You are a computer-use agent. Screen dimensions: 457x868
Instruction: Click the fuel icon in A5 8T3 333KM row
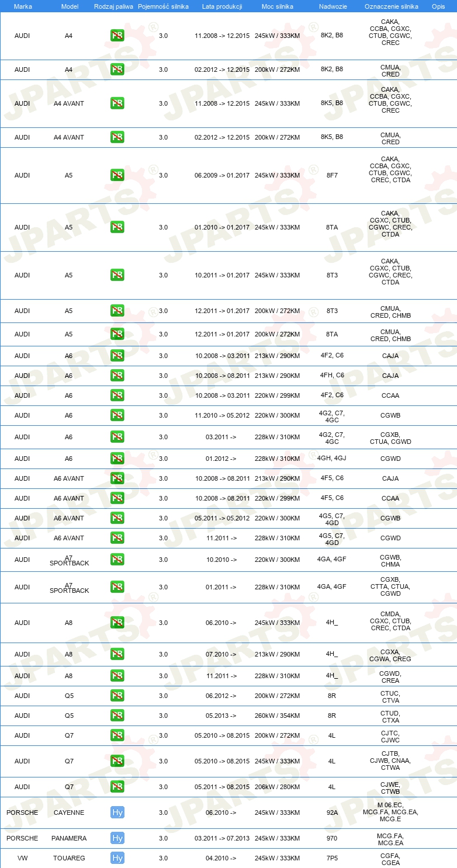tap(117, 275)
